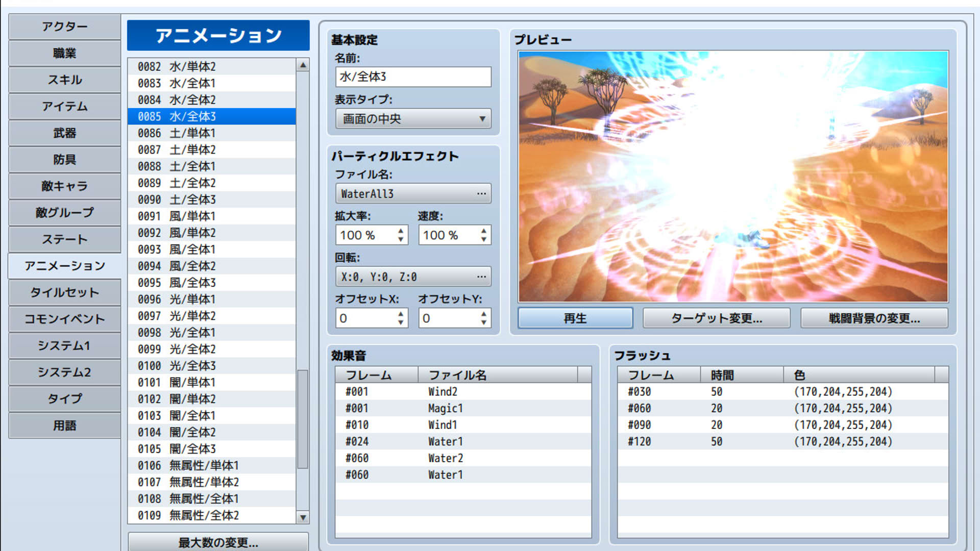
Task: Click the ターゲット変更... button
Action: [x=717, y=318]
